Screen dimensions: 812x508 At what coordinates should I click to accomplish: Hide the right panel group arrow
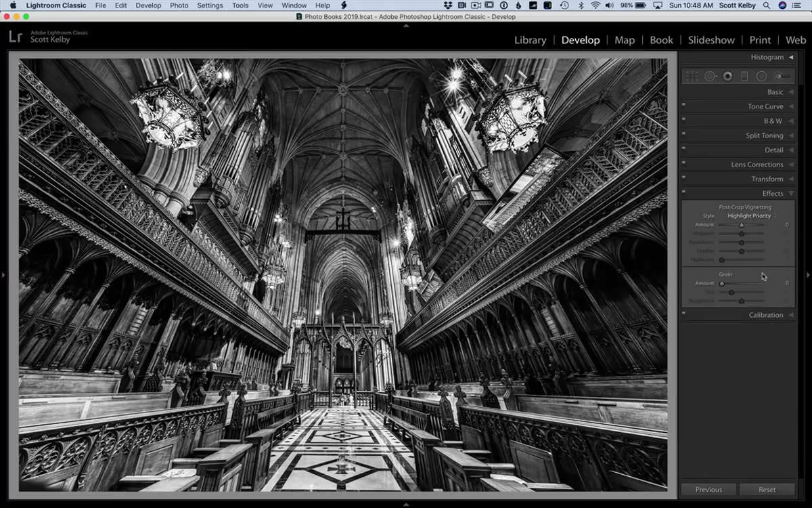pyautogui.click(x=808, y=275)
